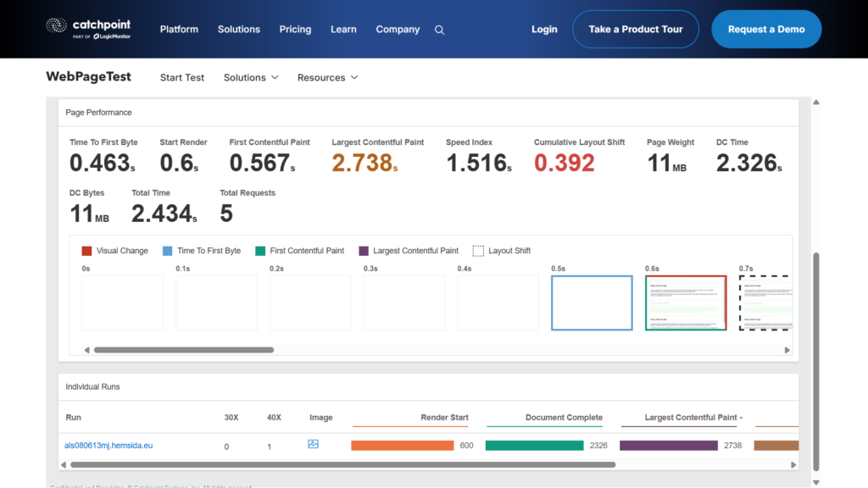Viewport: 868px width, 488px height.
Task: Open the Pricing menu item
Action: click(295, 29)
